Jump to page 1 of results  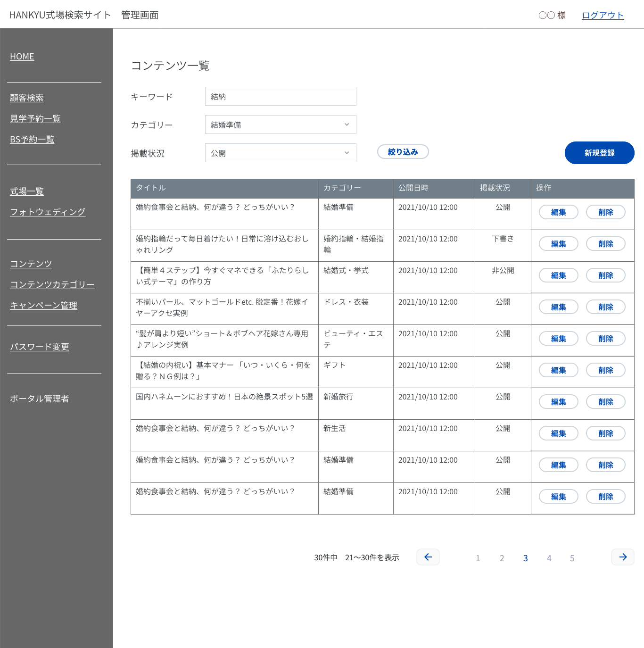478,558
